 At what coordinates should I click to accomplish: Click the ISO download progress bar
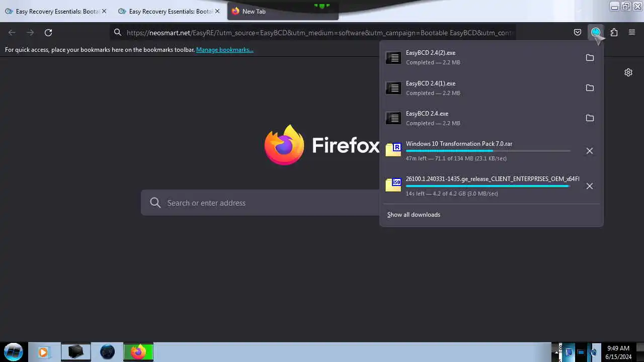pyautogui.click(x=488, y=186)
